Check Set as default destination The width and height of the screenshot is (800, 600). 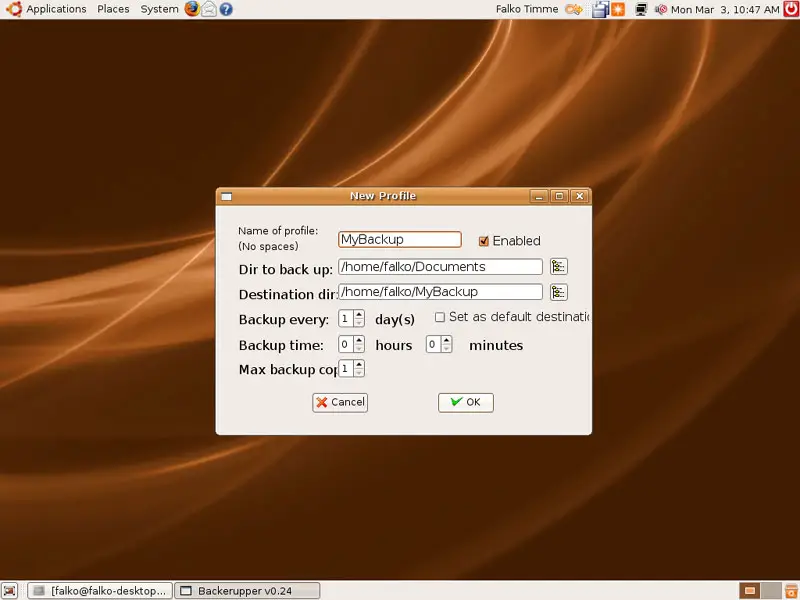[x=439, y=317]
